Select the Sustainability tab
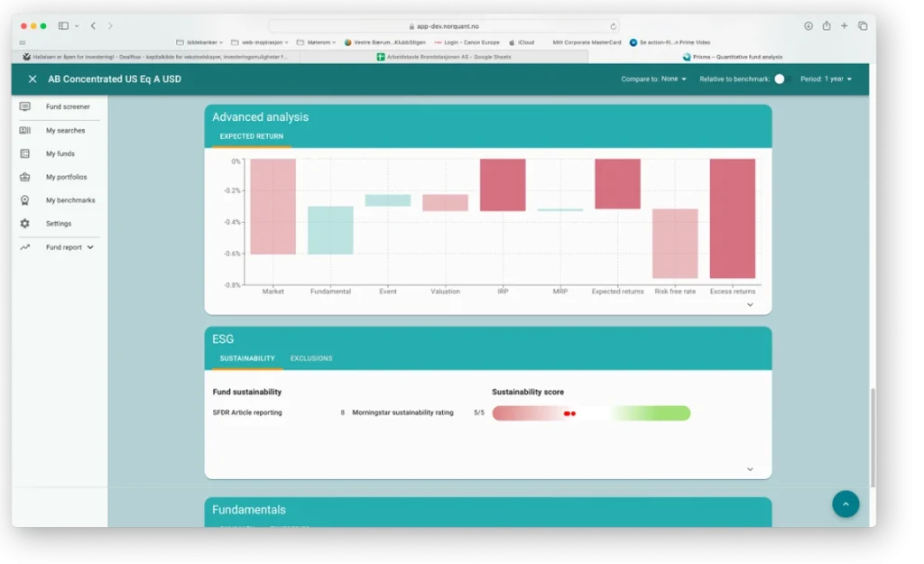This screenshot has width=924, height=564. coord(247,358)
